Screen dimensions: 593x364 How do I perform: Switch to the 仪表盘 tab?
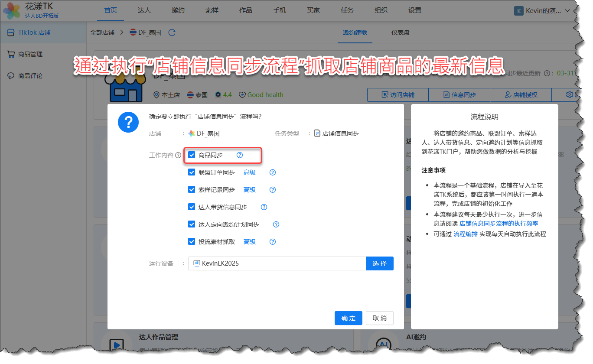(401, 32)
